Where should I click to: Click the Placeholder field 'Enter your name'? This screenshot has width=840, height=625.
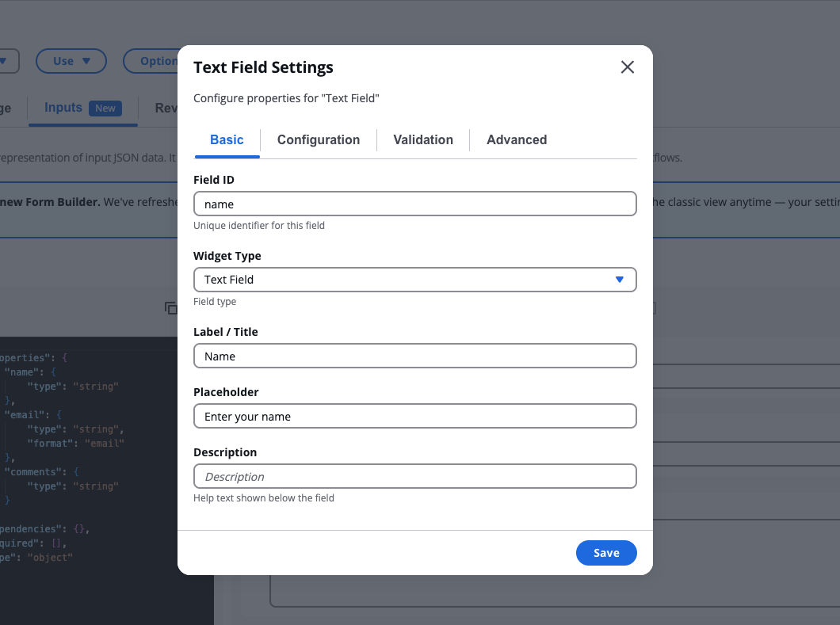[x=414, y=416]
